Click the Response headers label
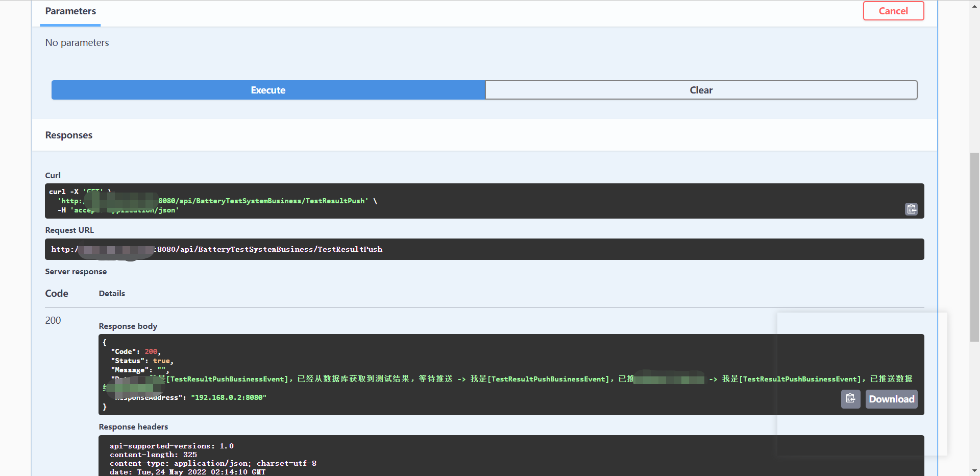 pyautogui.click(x=133, y=426)
